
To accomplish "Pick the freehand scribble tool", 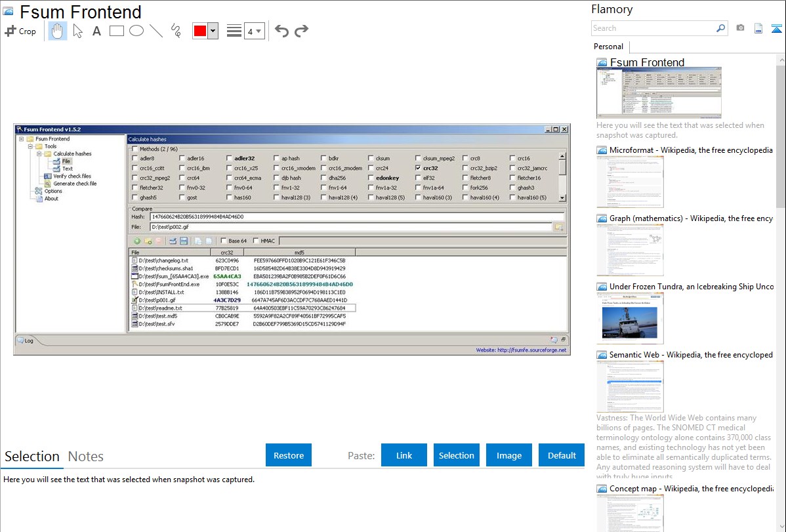I will (x=176, y=31).
